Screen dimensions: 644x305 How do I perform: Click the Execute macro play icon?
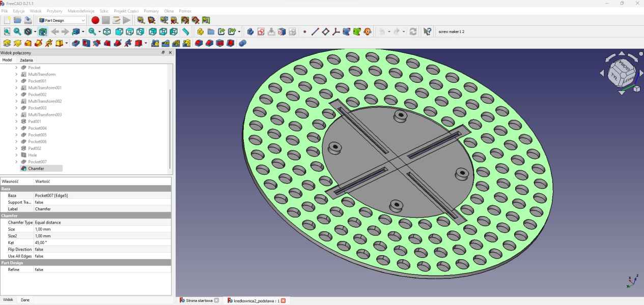127,20
